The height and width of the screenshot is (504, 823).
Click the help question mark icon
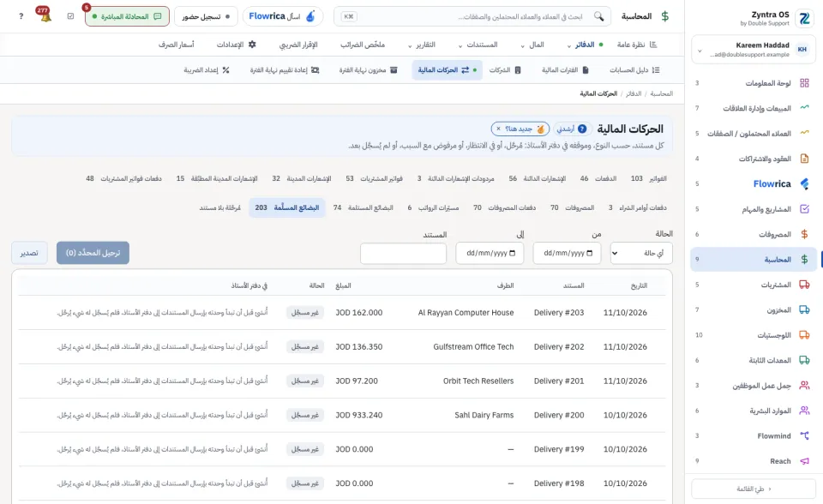point(21,16)
